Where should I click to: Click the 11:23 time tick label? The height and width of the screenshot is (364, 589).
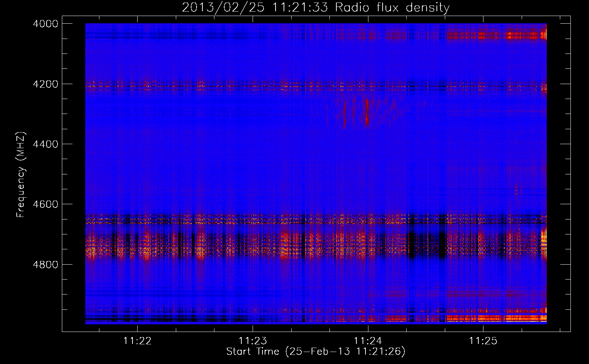253,341
